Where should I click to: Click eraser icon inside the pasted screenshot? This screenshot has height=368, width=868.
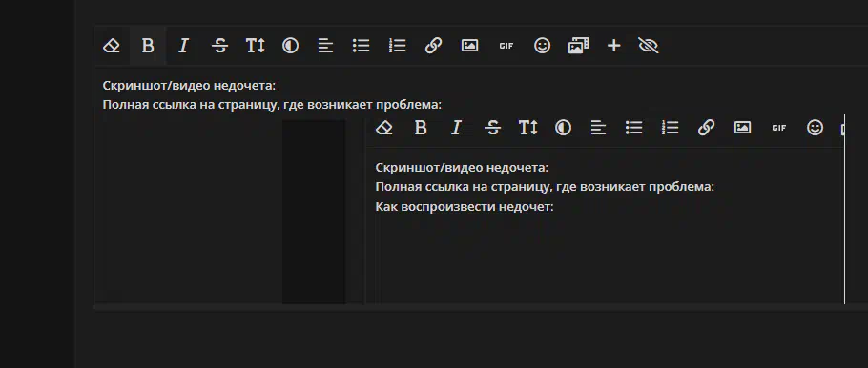384,128
